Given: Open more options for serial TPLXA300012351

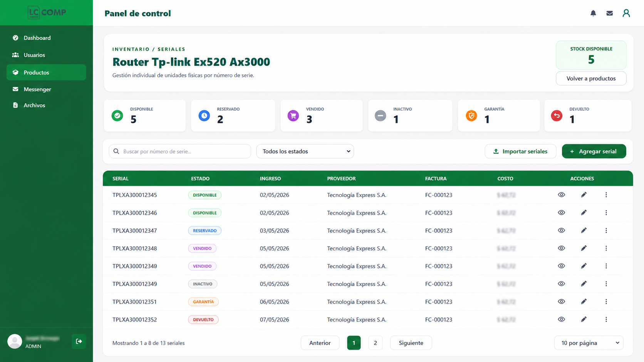Looking at the screenshot, I should click(606, 302).
